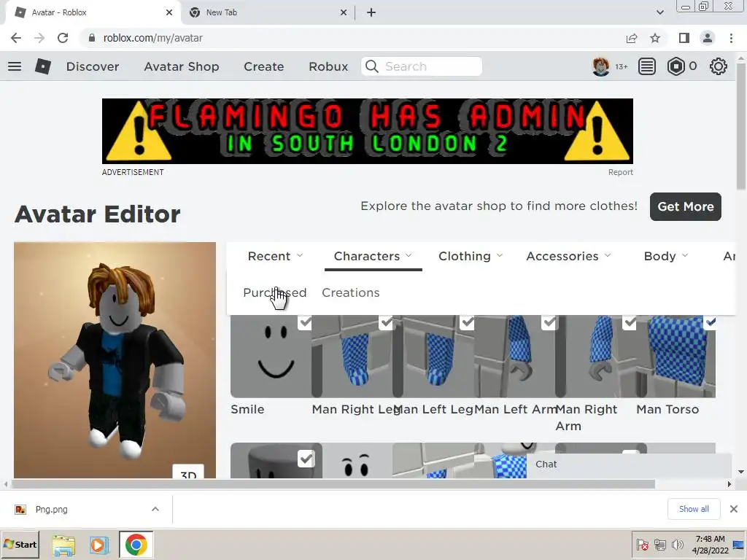Click the Roblox Search input field
Screen dimensions: 747x560
(x=422, y=66)
